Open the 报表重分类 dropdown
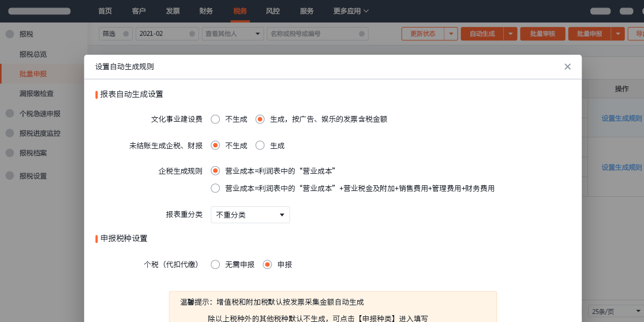Viewport: 644px width, 322px height. (250, 215)
